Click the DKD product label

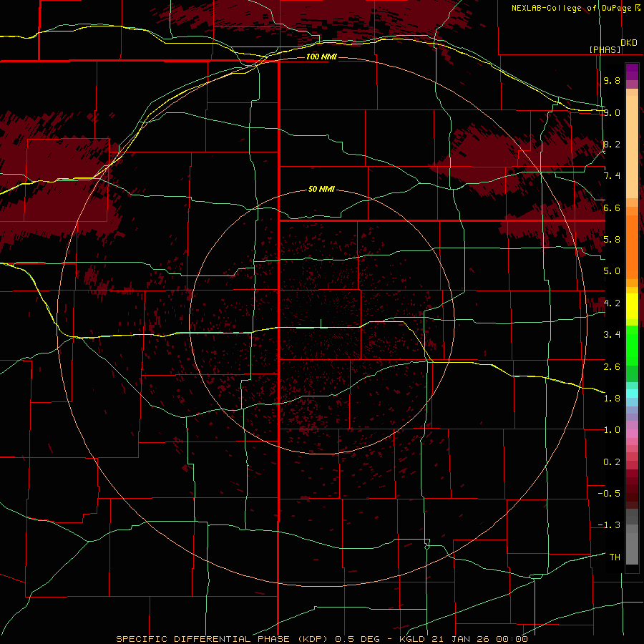pyautogui.click(x=629, y=43)
